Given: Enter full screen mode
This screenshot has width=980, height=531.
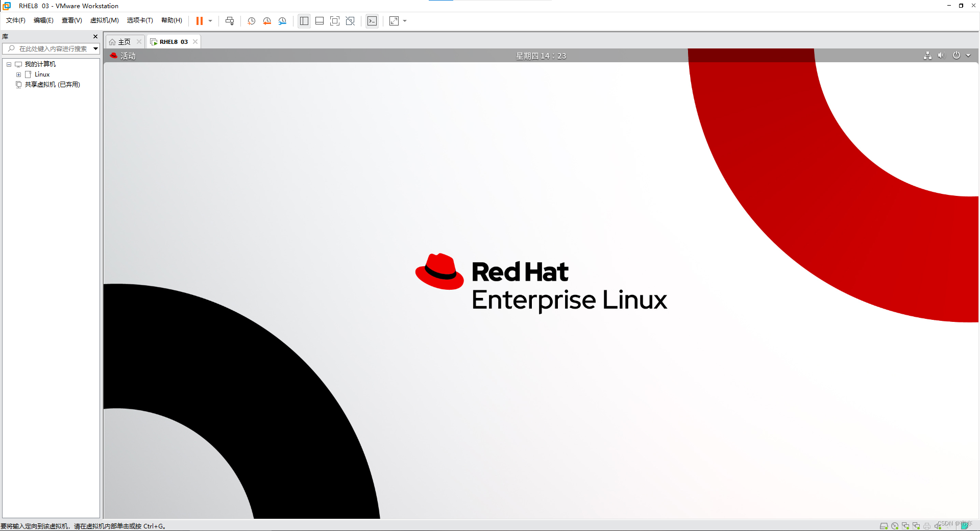Looking at the screenshot, I should (335, 21).
